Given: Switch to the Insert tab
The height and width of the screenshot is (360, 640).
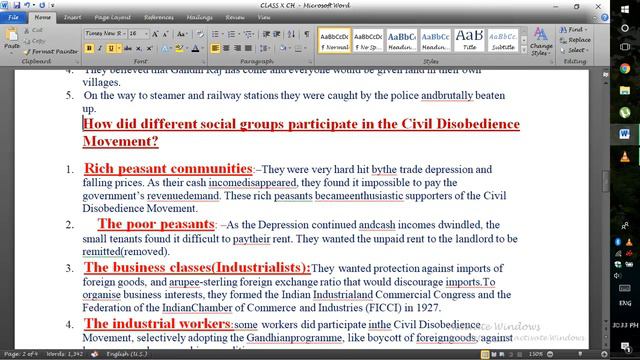Looking at the screenshot, I should coord(72,18).
